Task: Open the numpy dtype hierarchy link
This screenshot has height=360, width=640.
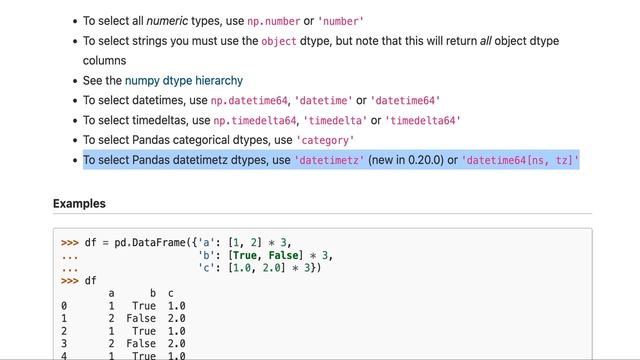Action: [184, 80]
